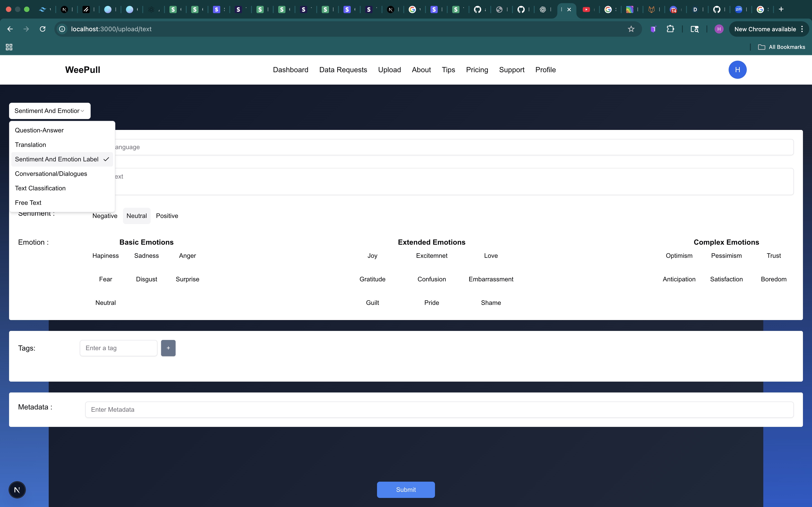812x507 pixels.
Task: Open a new browser tab
Action: coord(781,9)
